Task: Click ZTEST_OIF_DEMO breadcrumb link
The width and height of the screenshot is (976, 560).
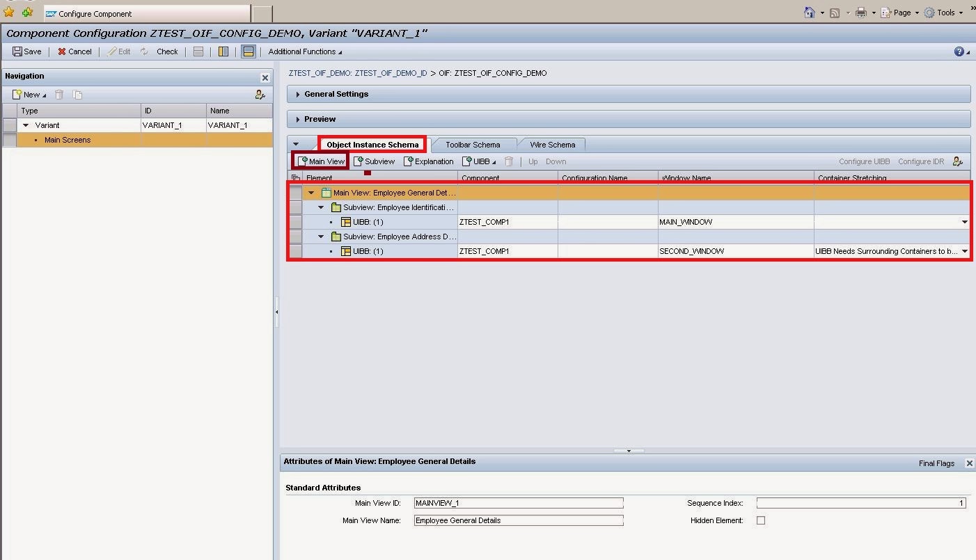Action: coord(358,73)
